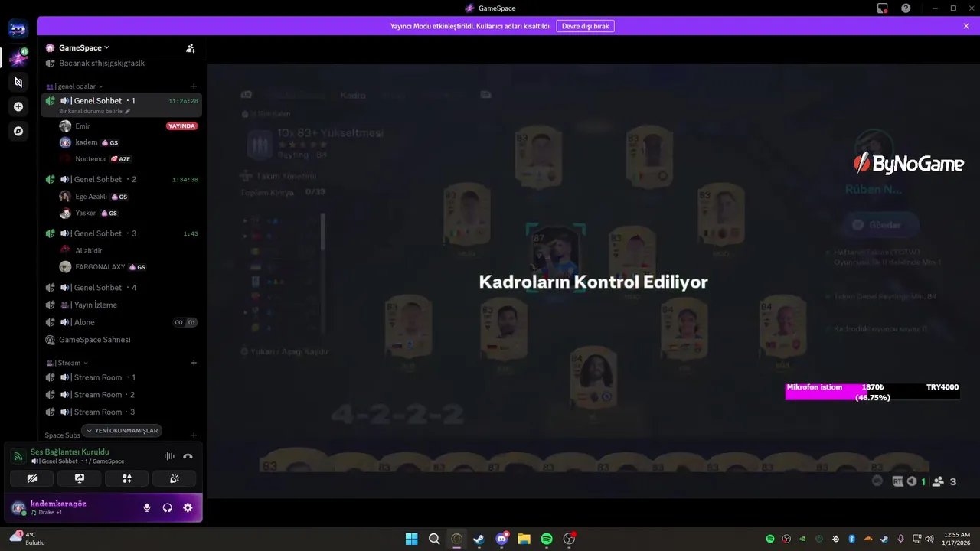Open voice connection signal details icon

pyautogui.click(x=17, y=456)
